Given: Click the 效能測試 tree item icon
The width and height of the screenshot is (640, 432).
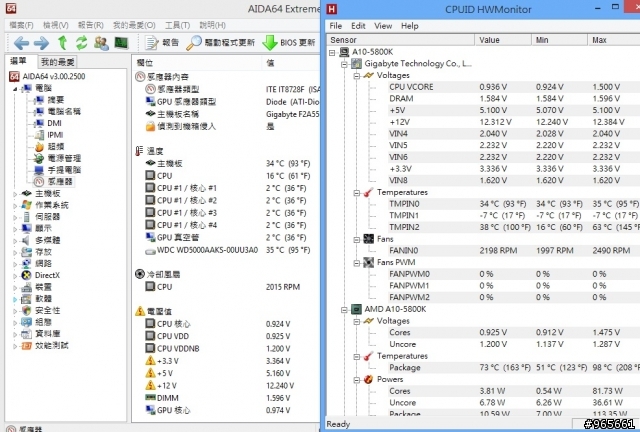Looking at the screenshot, I should coord(27,346).
